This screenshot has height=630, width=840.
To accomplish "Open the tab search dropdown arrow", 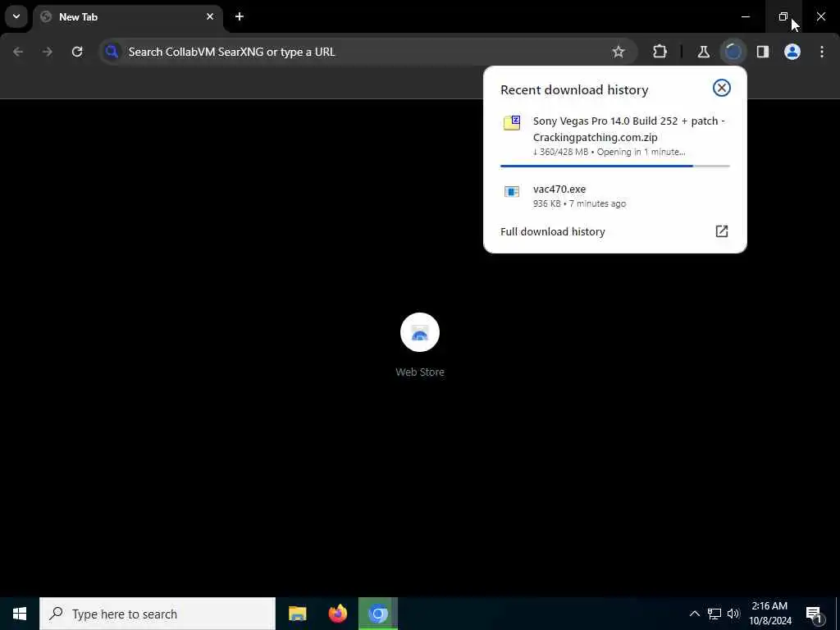I will 16,16.
